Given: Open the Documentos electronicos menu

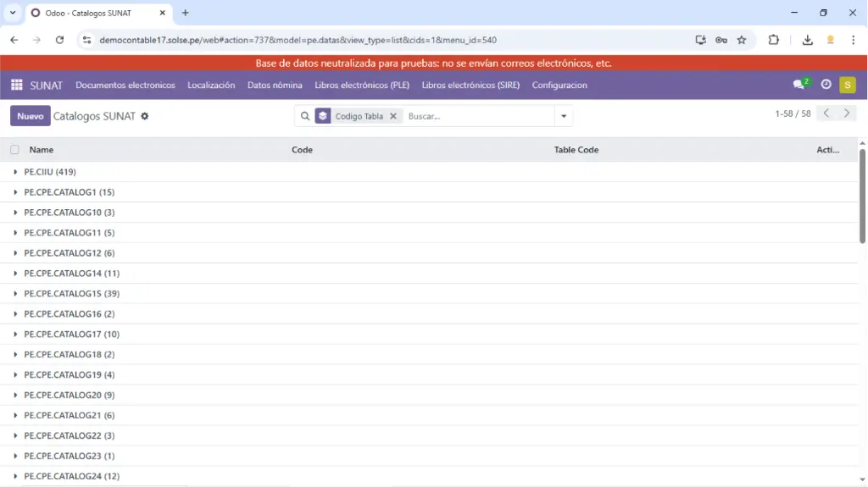Looking at the screenshot, I should (x=125, y=86).
